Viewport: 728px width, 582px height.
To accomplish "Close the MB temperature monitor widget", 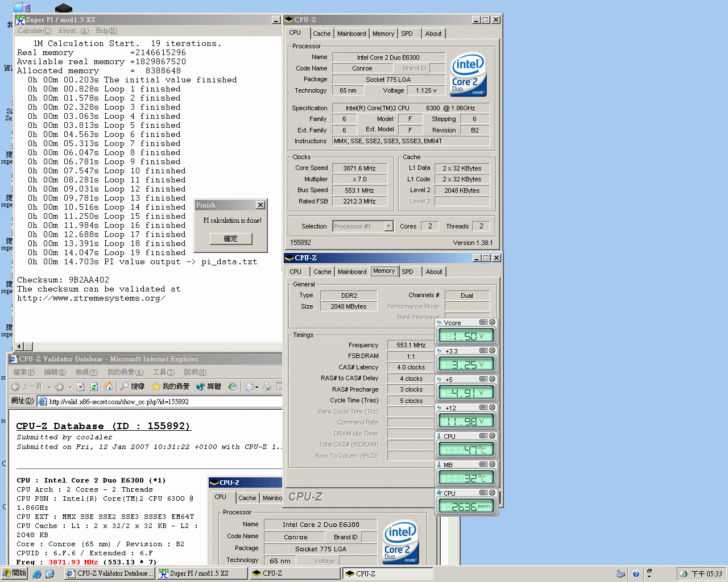I will (493, 464).
